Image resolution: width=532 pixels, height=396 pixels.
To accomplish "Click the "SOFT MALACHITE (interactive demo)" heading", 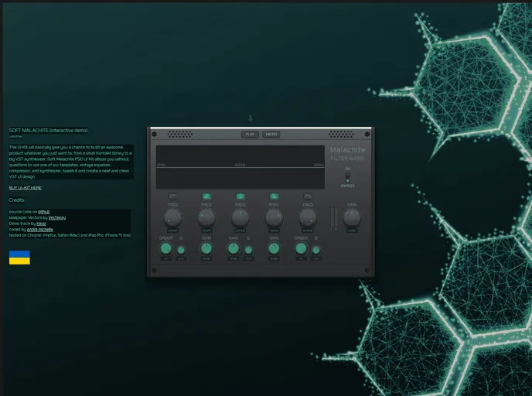I will [48, 130].
